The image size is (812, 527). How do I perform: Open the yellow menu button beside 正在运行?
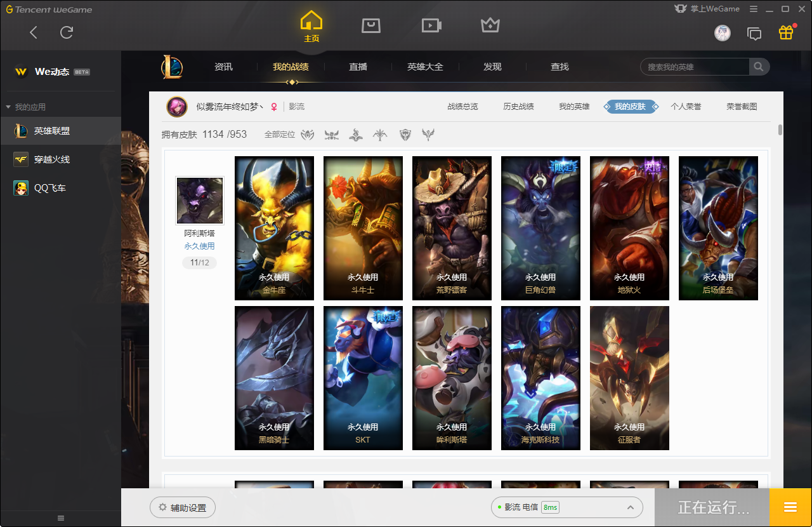point(790,507)
